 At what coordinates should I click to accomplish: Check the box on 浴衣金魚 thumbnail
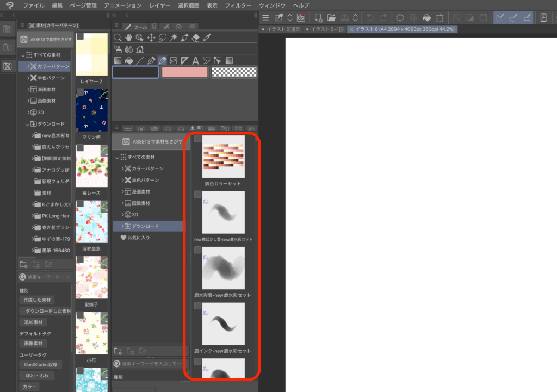point(81,204)
